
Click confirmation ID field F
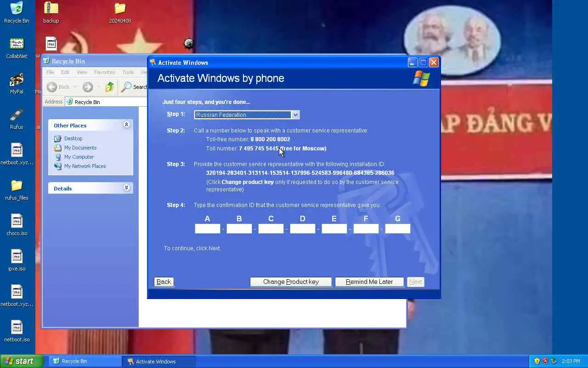(x=366, y=229)
